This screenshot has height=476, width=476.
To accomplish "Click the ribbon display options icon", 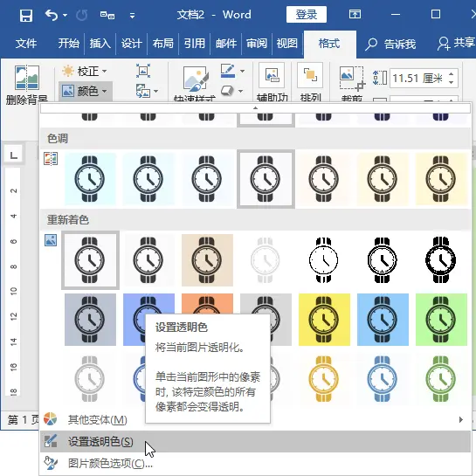I will coord(355,14).
